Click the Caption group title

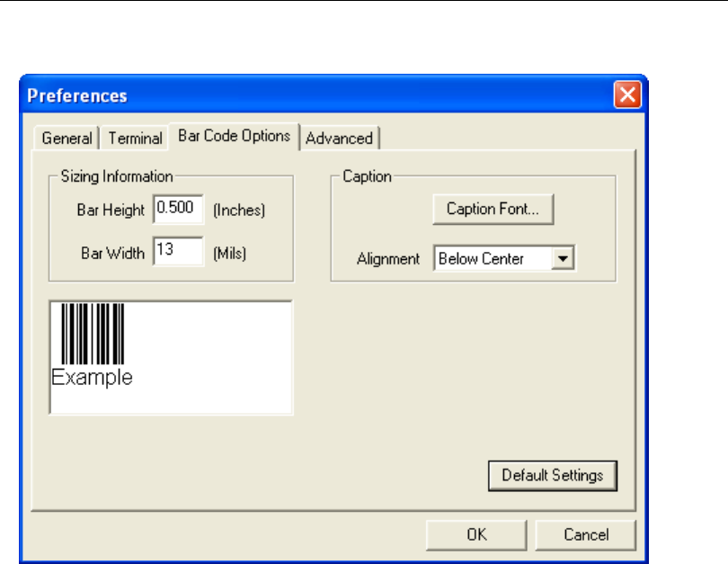pos(368,176)
